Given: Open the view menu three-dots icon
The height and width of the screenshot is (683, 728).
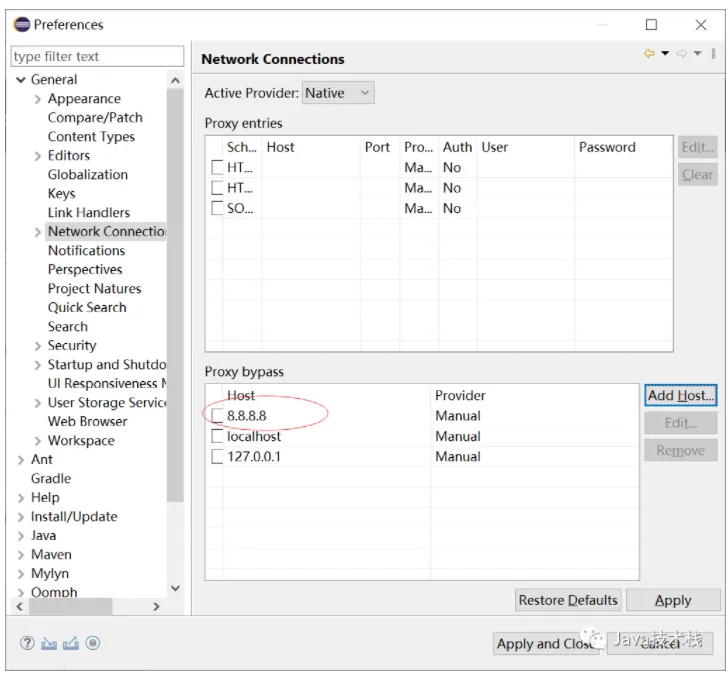Looking at the screenshot, I should pos(713,53).
